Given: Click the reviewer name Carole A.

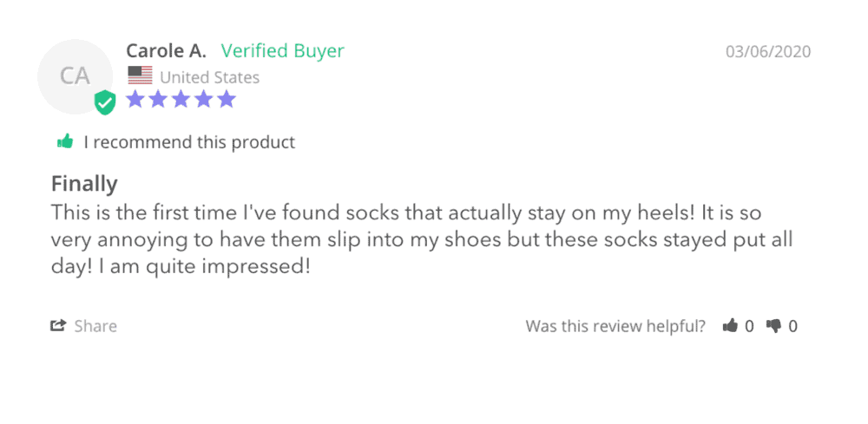Looking at the screenshot, I should [167, 51].
